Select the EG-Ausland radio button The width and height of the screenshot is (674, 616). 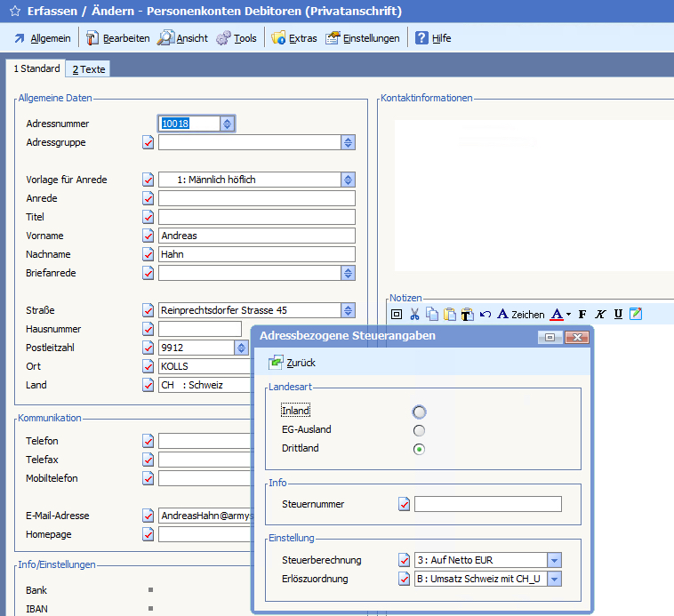pyautogui.click(x=419, y=430)
